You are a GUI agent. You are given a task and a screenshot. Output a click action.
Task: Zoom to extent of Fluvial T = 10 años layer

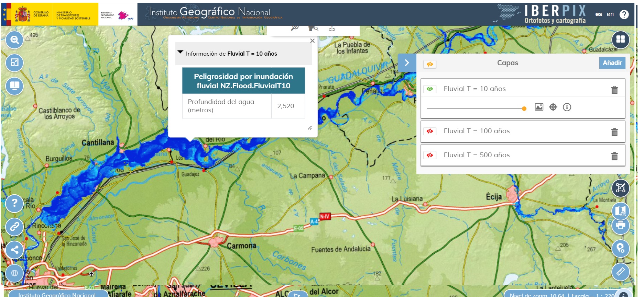553,107
